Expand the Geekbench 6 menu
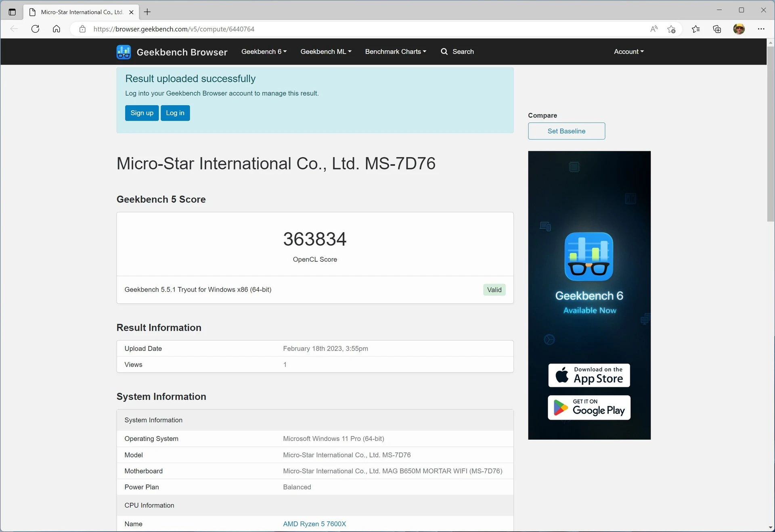 click(x=264, y=52)
